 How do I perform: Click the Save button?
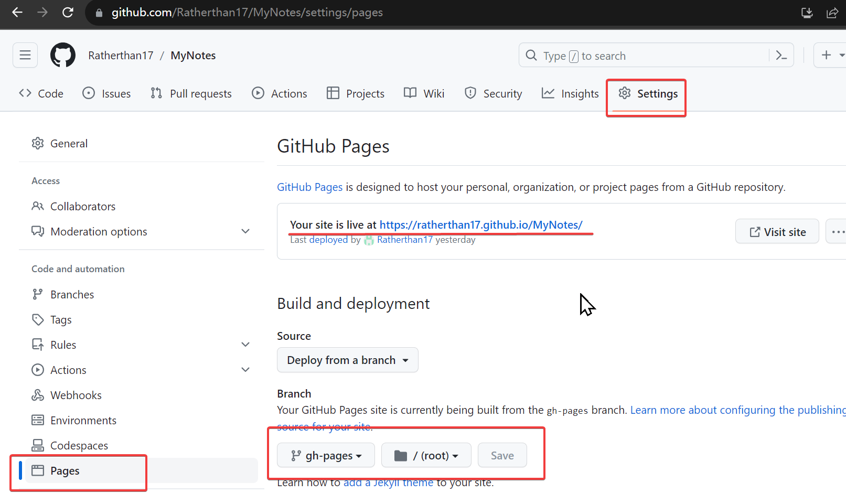coord(502,455)
